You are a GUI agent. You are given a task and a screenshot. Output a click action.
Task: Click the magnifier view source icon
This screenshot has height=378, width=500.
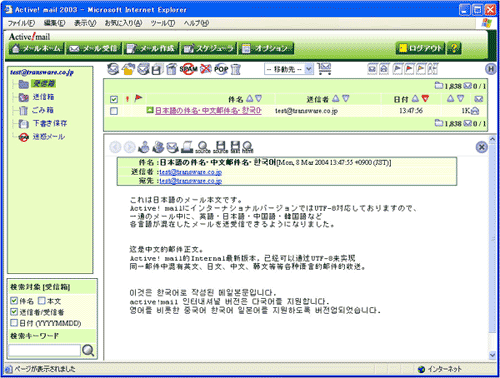coord(203,147)
